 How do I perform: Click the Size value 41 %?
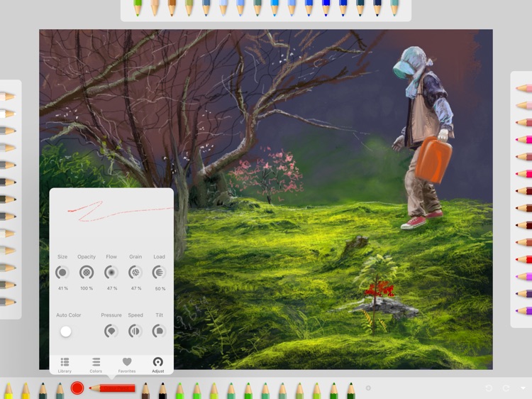point(62,288)
